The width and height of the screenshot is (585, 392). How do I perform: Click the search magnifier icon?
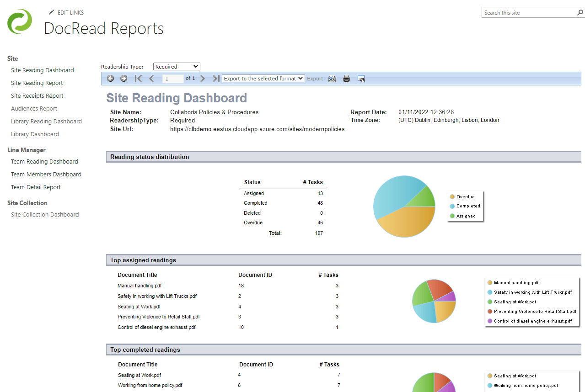coord(580,13)
